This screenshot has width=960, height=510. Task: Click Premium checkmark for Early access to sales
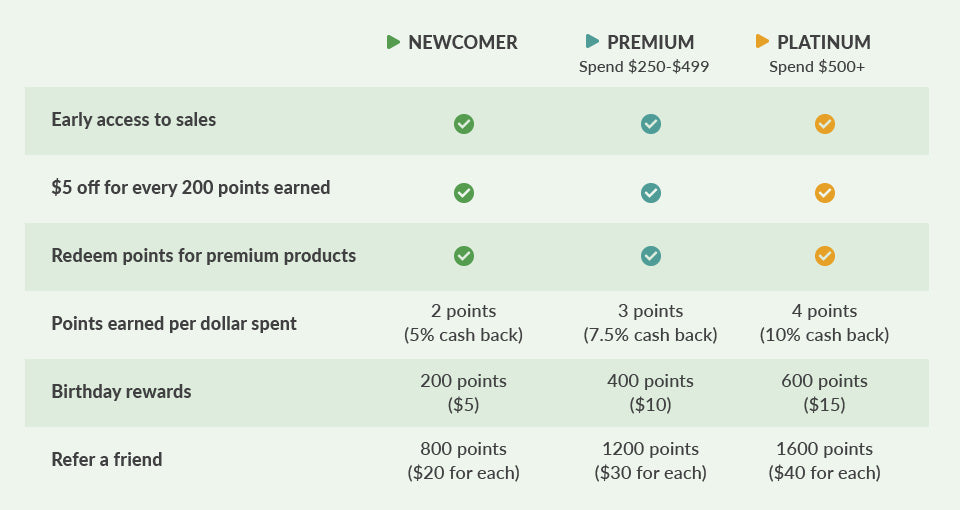click(x=651, y=124)
